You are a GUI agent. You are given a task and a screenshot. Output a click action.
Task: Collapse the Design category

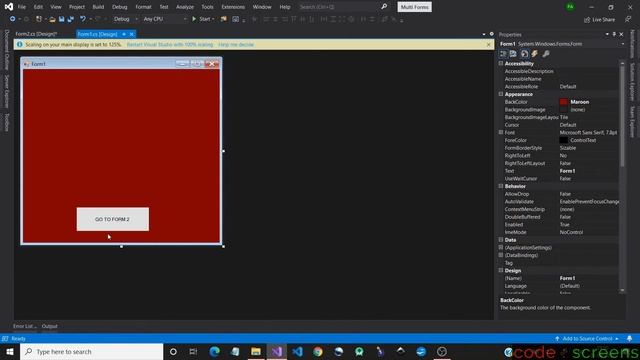pyautogui.click(x=501, y=271)
